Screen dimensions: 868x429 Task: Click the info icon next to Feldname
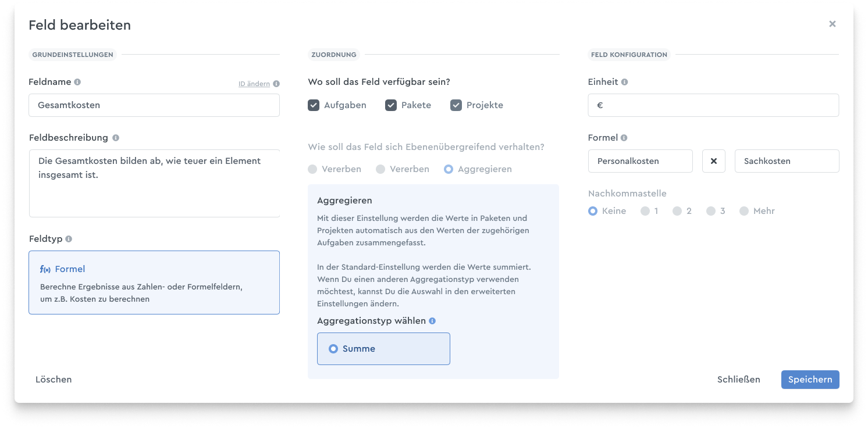77,82
